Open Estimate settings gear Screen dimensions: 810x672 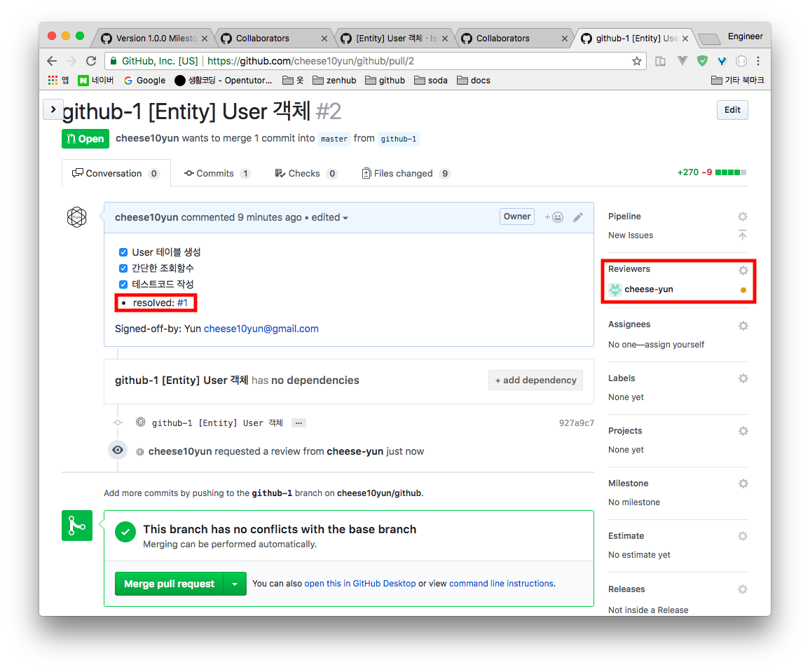tap(743, 536)
